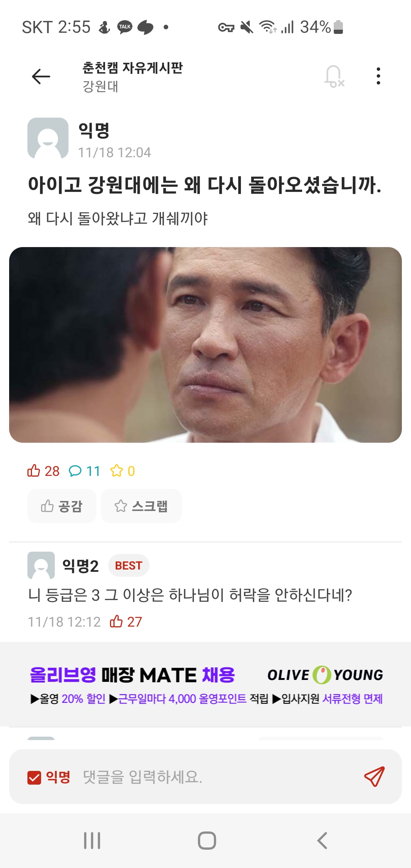
Task: Tap the 춘천캠 자유게시판 board title
Action: 132,68
